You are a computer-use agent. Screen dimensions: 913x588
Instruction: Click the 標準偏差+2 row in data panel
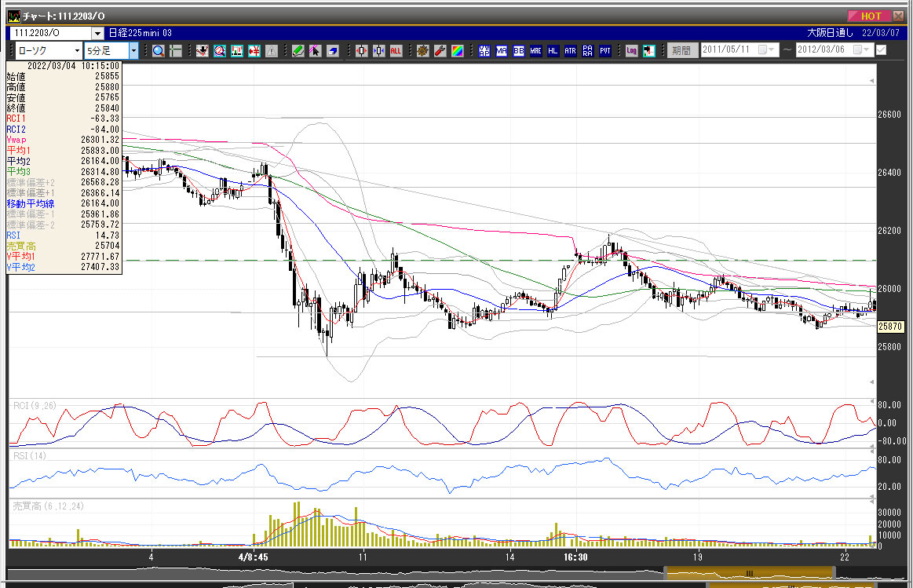point(63,182)
